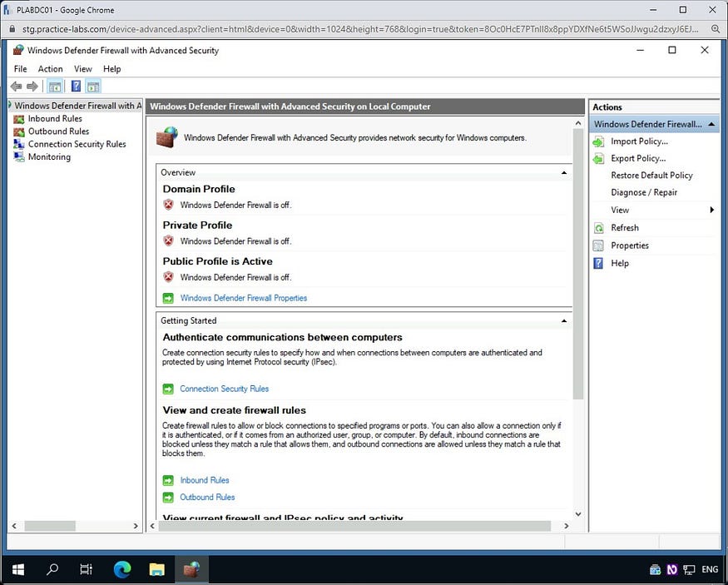Click the green arrow beside Firewall Properties
The width and height of the screenshot is (728, 585).
click(168, 298)
